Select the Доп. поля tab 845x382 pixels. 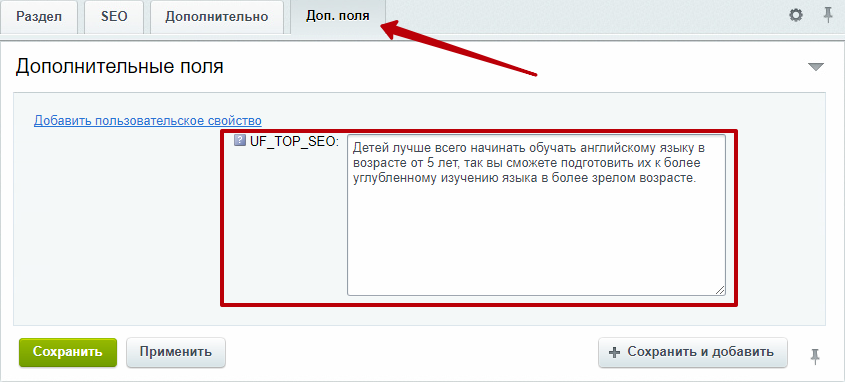[338, 16]
